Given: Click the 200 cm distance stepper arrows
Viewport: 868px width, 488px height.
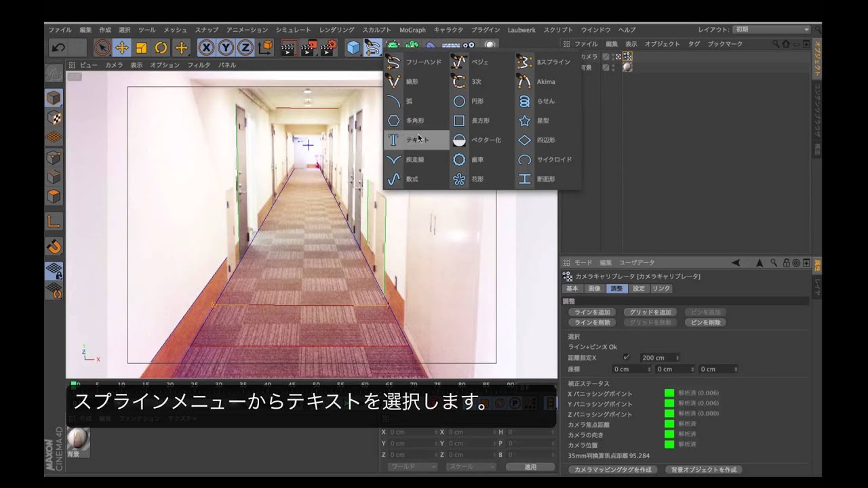Looking at the screenshot, I should coord(677,358).
